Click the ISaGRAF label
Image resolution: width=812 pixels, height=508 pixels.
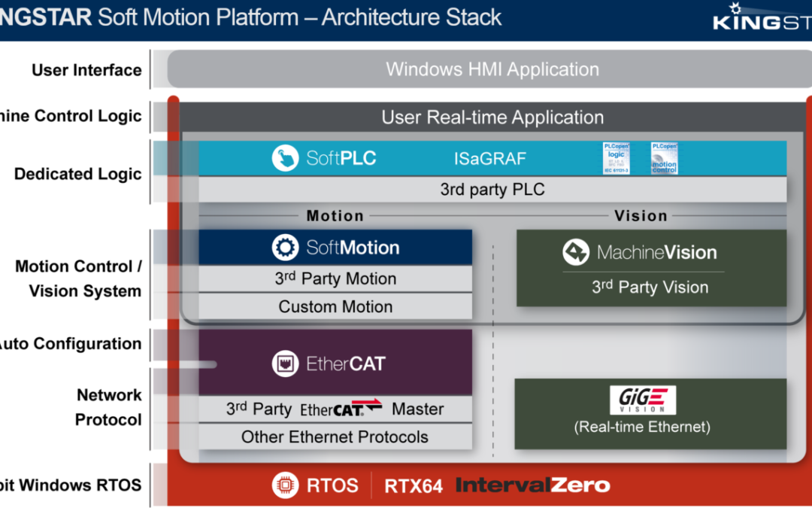(x=490, y=158)
